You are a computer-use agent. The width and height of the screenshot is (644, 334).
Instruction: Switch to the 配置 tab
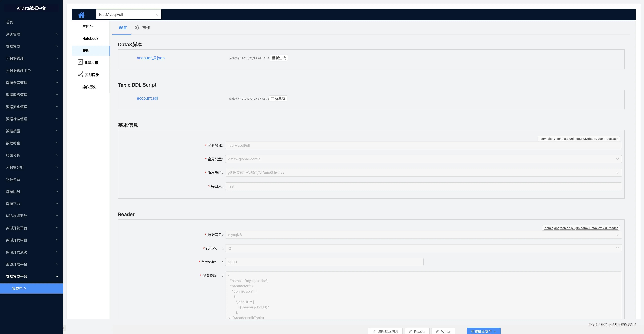(x=123, y=28)
